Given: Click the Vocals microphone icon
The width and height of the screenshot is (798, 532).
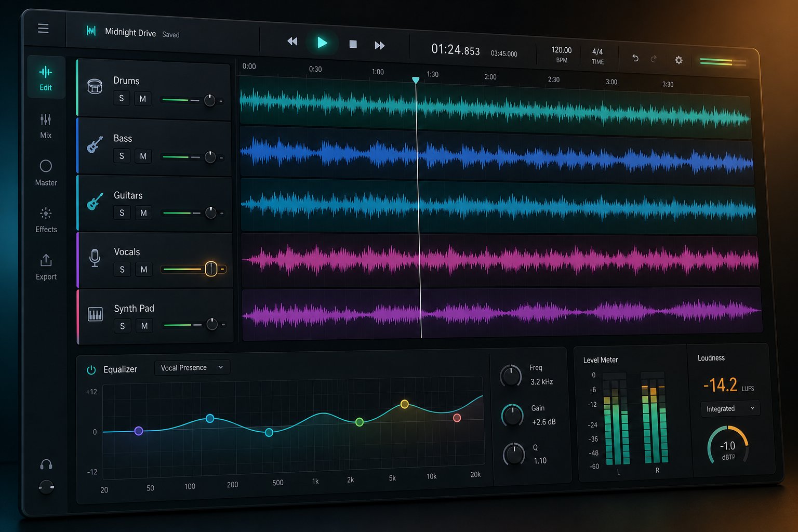Looking at the screenshot, I should pyautogui.click(x=95, y=258).
